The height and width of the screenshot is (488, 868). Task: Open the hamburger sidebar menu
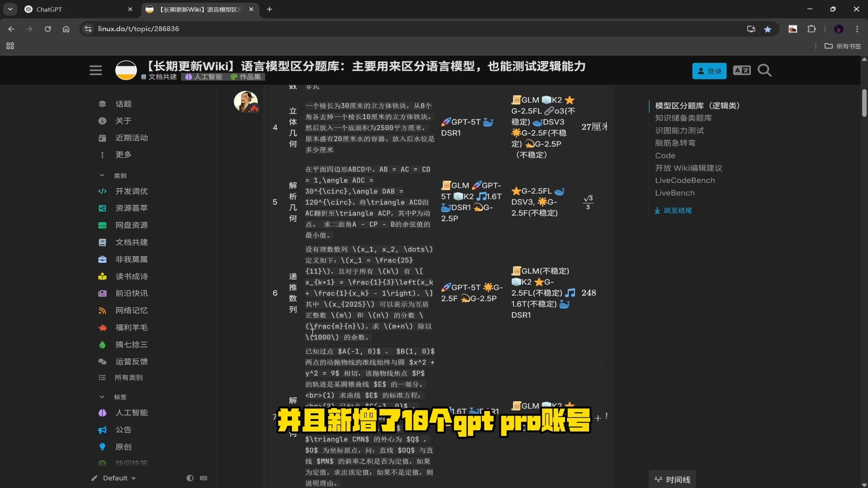point(95,70)
